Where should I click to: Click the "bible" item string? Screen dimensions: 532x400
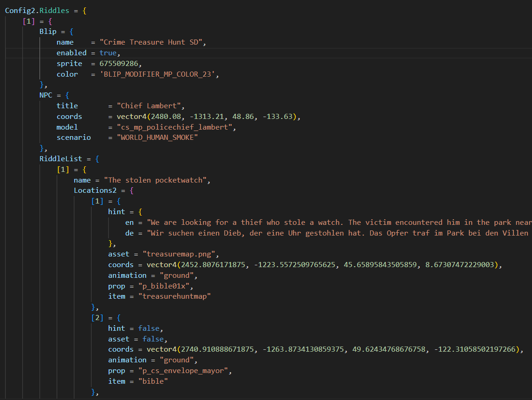click(153, 381)
